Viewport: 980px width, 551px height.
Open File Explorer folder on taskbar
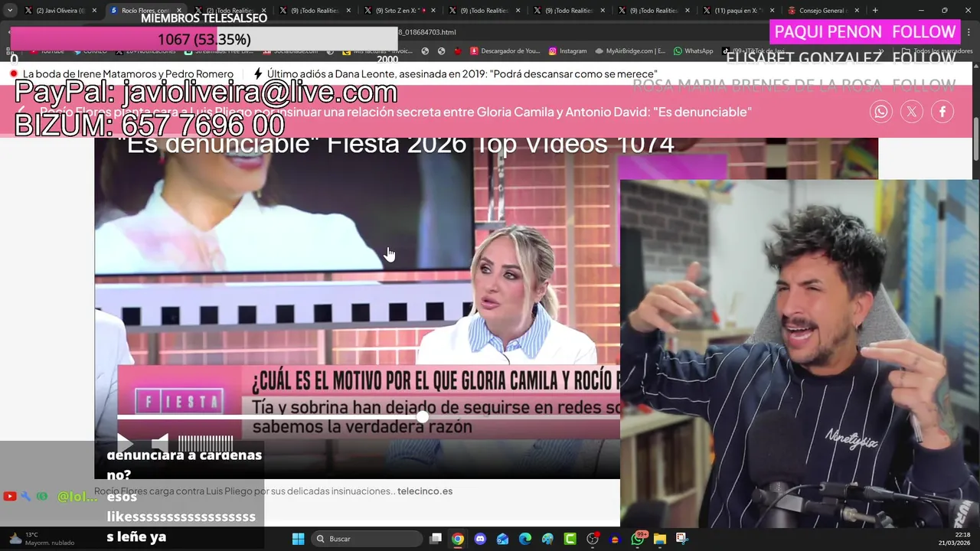660,539
